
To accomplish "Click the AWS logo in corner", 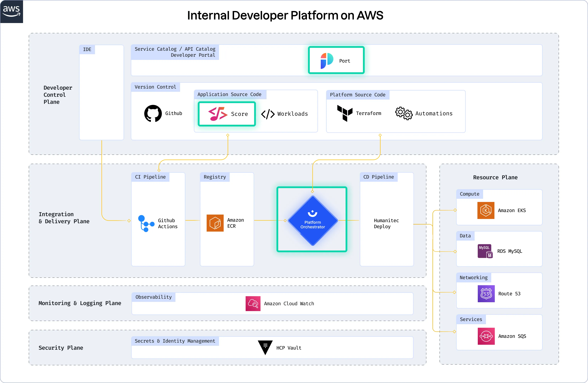I will point(11,11).
